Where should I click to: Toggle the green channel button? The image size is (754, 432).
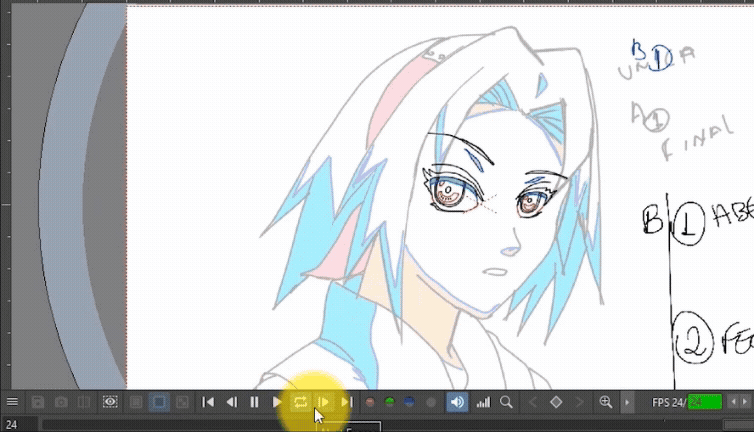pos(390,402)
